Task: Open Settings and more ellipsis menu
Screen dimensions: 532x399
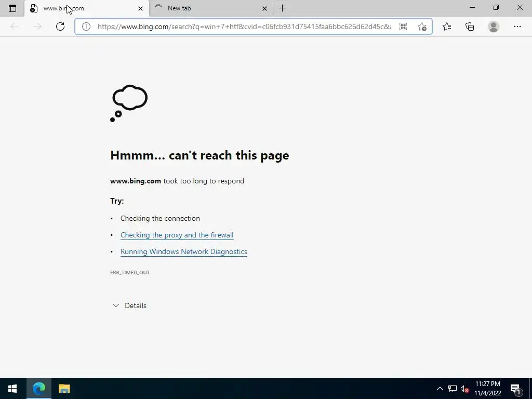Action: pyautogui.click(x=517, y=26)
